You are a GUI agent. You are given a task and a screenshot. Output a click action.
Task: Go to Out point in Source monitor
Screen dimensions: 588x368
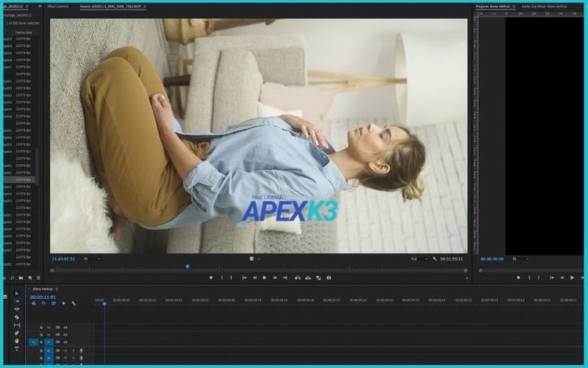285,278
